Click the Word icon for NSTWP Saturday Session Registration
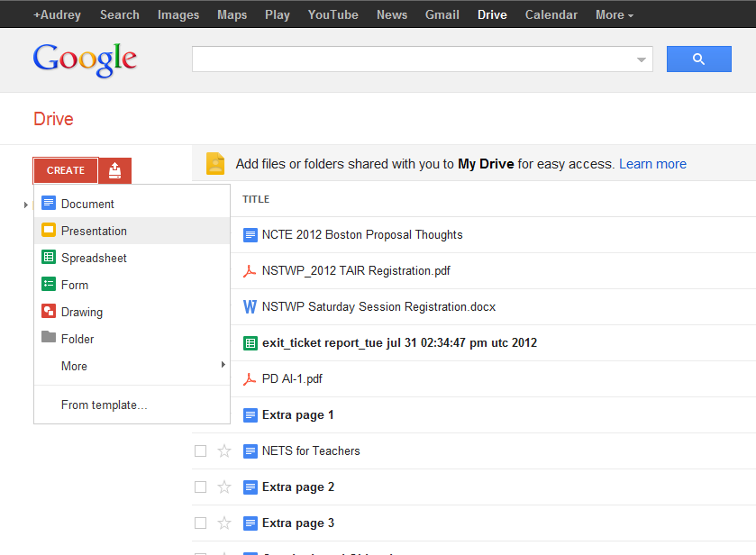This screenshot has width=756, height=555. [x=250, y=306]
